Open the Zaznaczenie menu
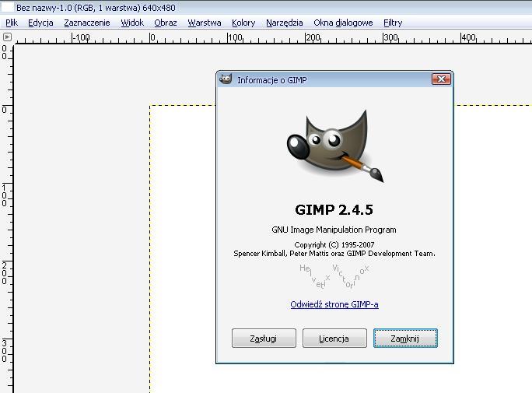Image resolution: width=532 pixels, height=393 pixels. point(87,23)
